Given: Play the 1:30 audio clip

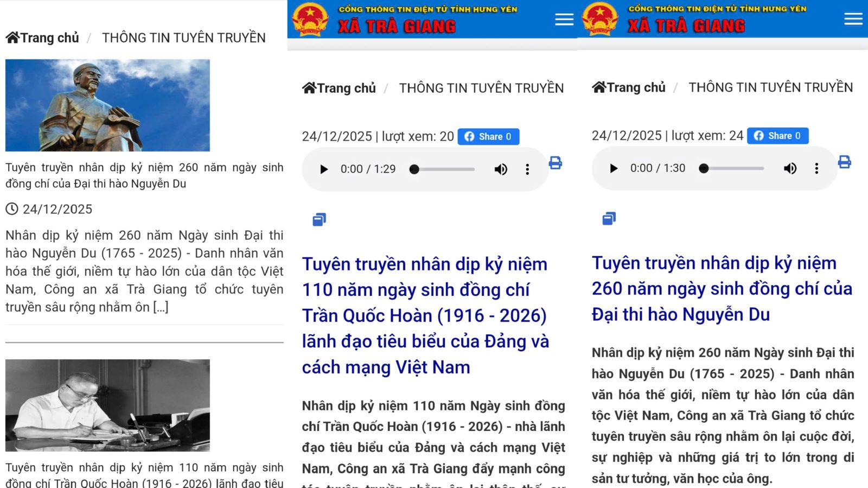Looking at the screenshot, I should click(x=614, y=168).
